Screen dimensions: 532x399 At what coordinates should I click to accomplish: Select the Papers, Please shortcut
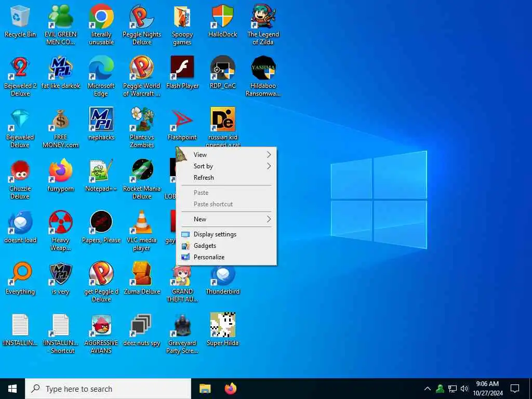pyautogui.click(x=101, y=227)
